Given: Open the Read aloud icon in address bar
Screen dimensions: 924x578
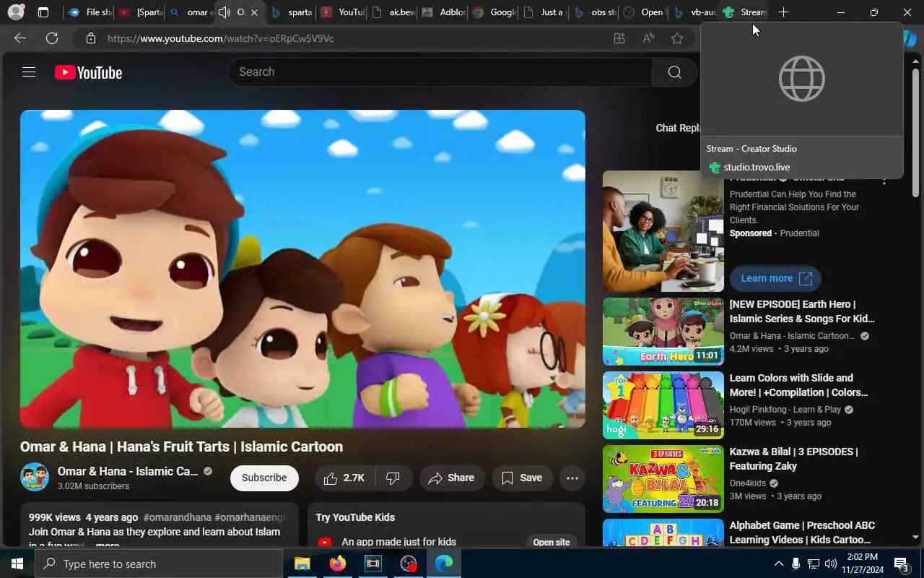Looking at the screenshot, I should point(648,38).
